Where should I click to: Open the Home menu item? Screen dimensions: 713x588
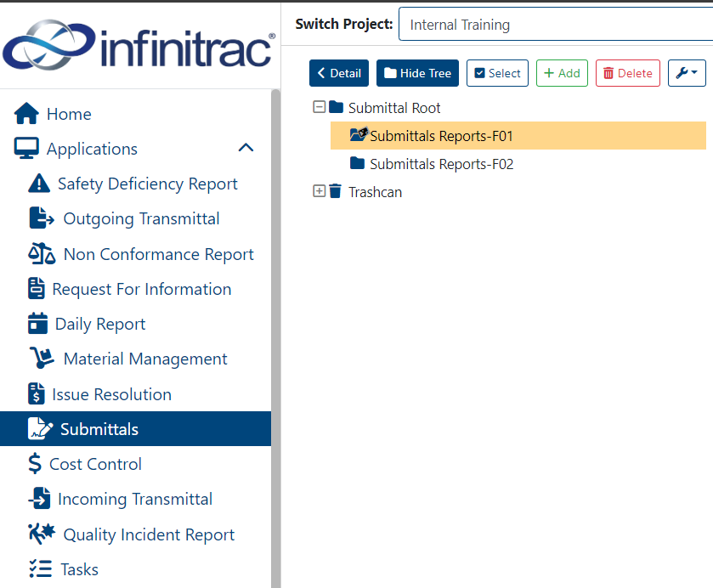[x=69, y=114]
